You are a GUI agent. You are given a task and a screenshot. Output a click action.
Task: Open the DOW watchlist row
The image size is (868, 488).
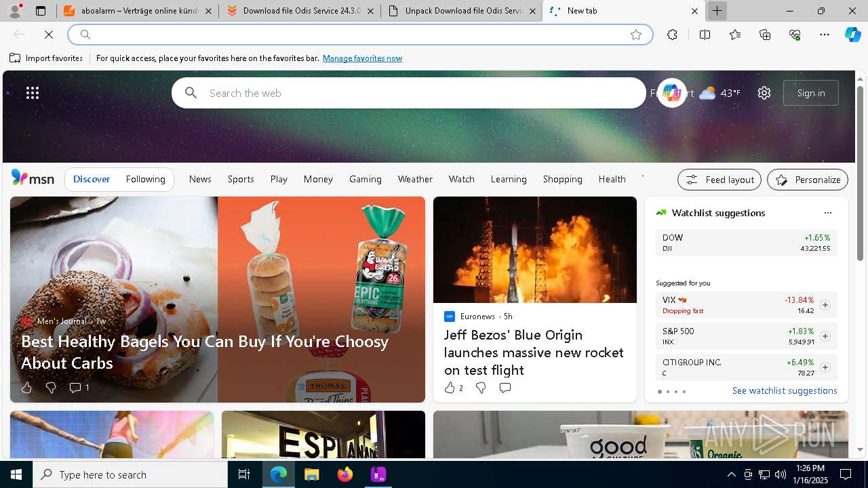[x=746, y=243]
